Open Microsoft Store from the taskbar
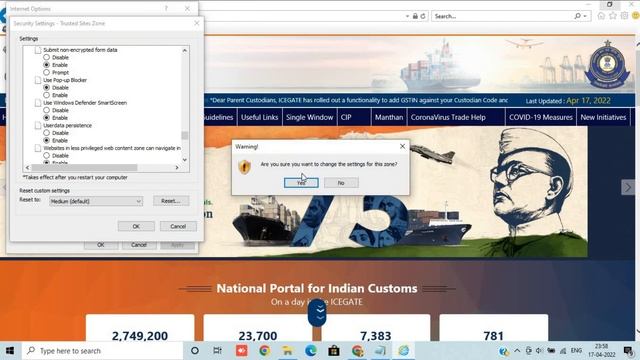This screenshot has height=360, width=640. point(334,351)
